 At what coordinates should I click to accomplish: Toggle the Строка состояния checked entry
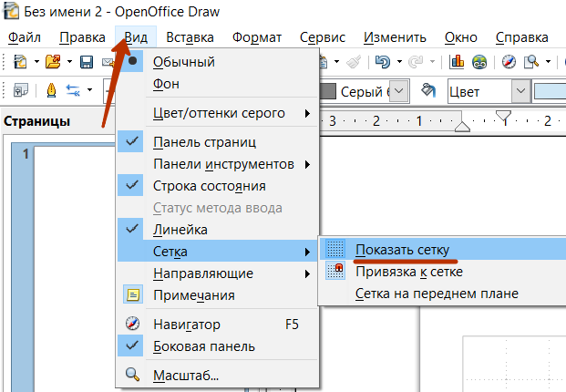click(218, 186)
